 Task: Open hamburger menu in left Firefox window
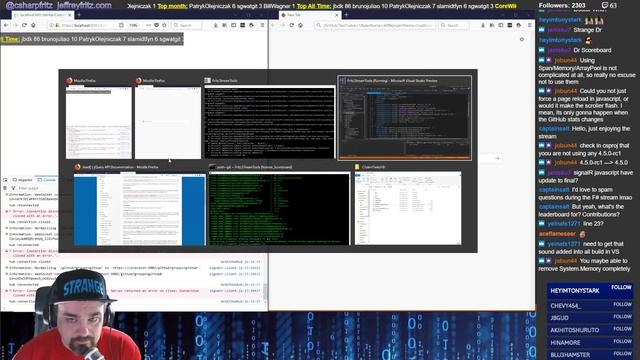coord(262,25)
